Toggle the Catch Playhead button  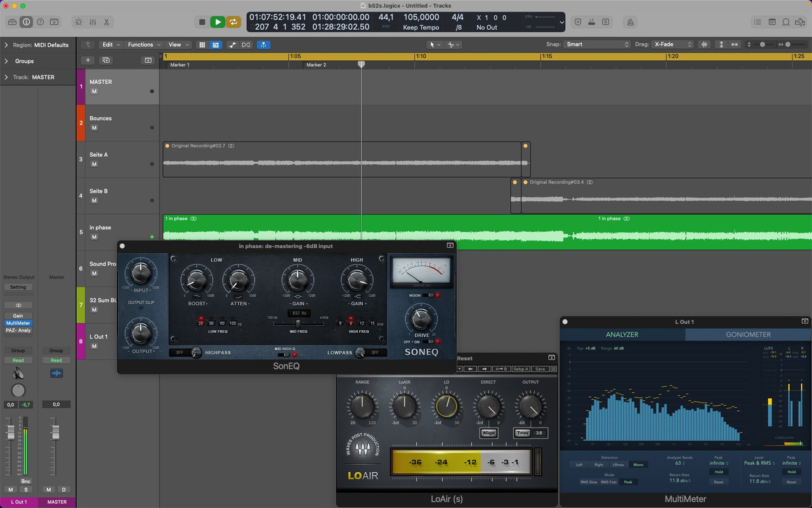pyautogui.click(x=264, y=44)
